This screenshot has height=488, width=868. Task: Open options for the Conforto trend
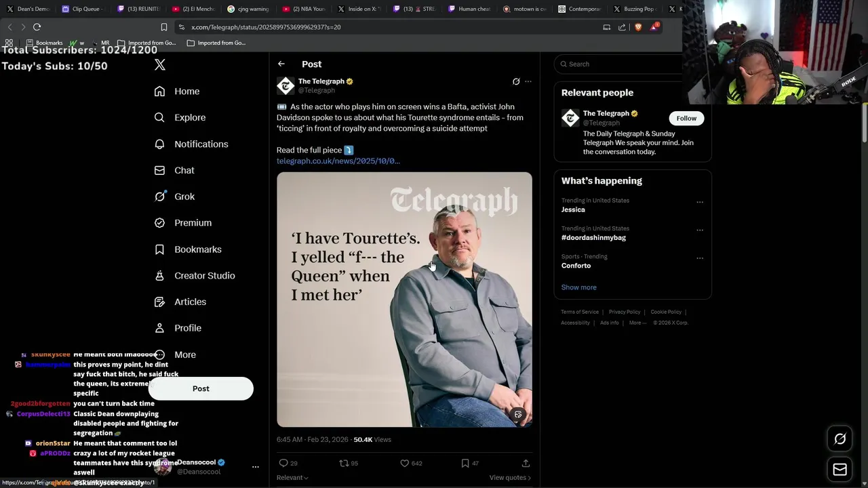point(700,258)
